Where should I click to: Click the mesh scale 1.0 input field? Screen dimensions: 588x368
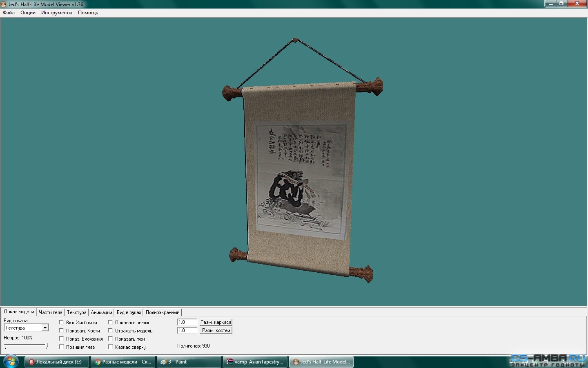[x=187, y=322]
